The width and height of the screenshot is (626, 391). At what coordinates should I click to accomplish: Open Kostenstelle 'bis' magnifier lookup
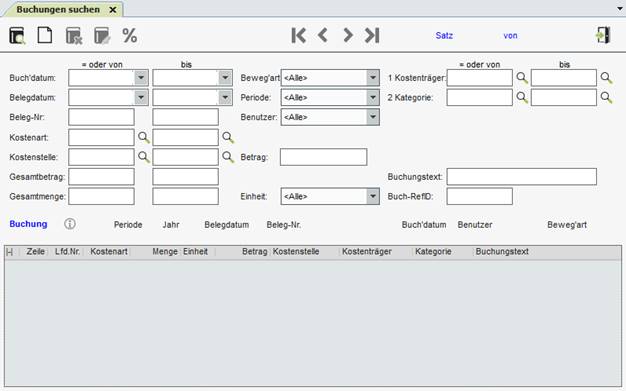[x=228, y=157]
